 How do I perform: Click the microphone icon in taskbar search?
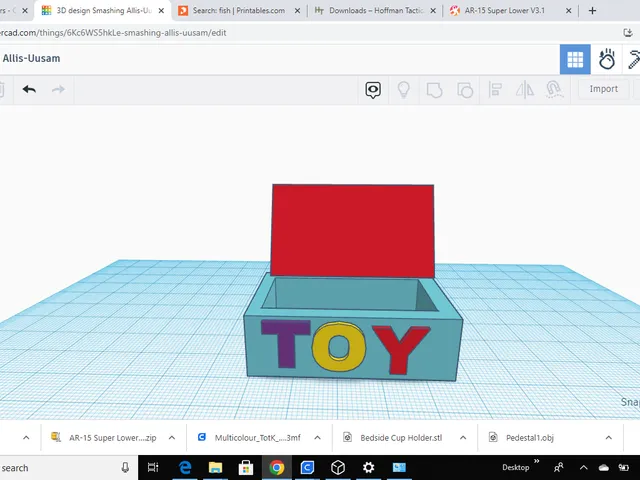[x=125, y=467]
